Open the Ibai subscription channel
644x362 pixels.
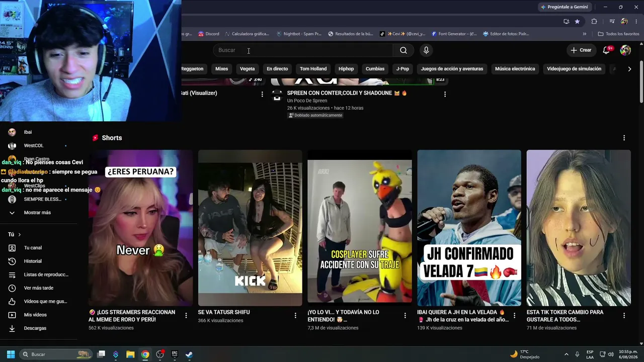(x=28, y=132)
